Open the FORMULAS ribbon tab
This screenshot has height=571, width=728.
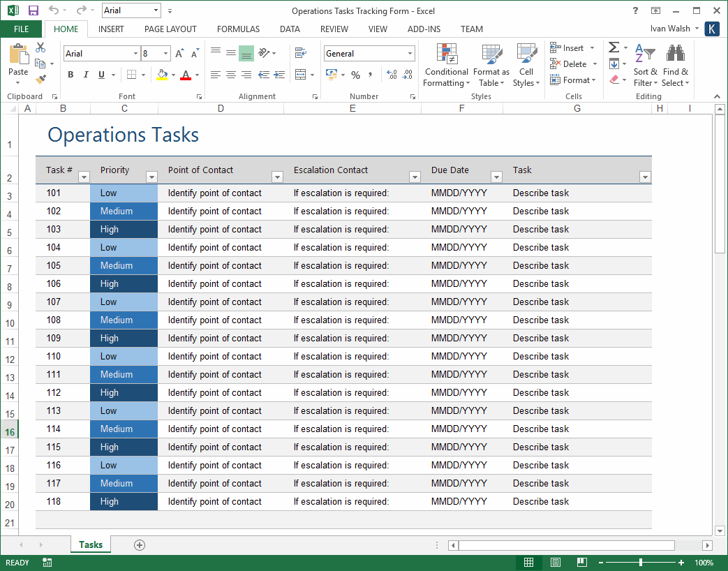tap(238, 29)
